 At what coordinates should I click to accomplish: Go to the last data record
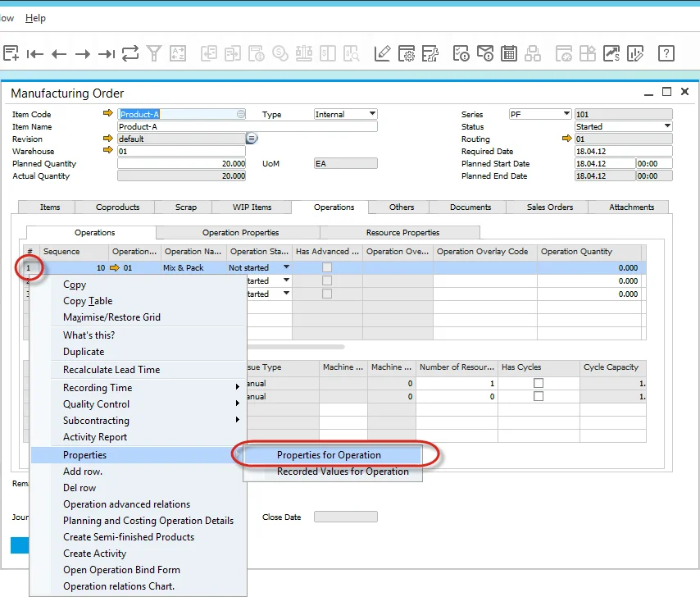(107, 54)
